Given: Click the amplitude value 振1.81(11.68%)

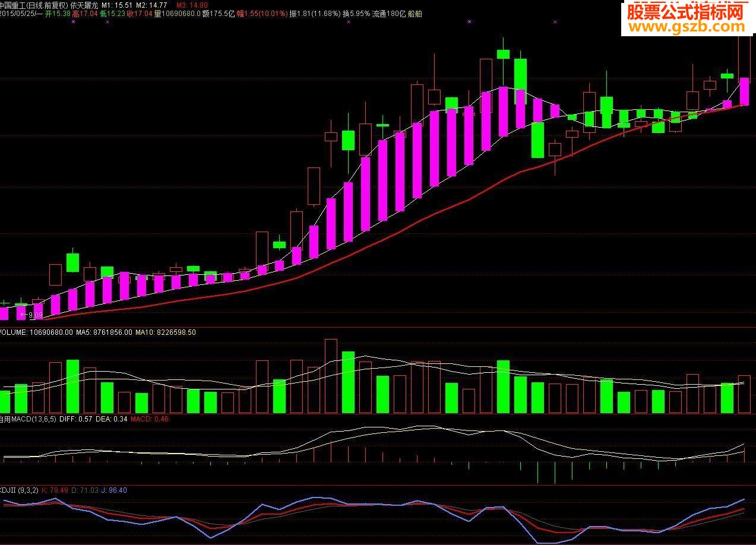Looking at the screenshot, I should pos(315,13).
